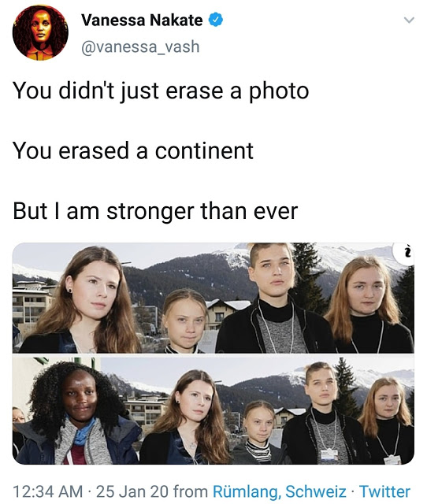The height and width of the screenshot is (504, 427).
Task: Click the 12:34 AM timestamp
Action: [x=48, y=491]
